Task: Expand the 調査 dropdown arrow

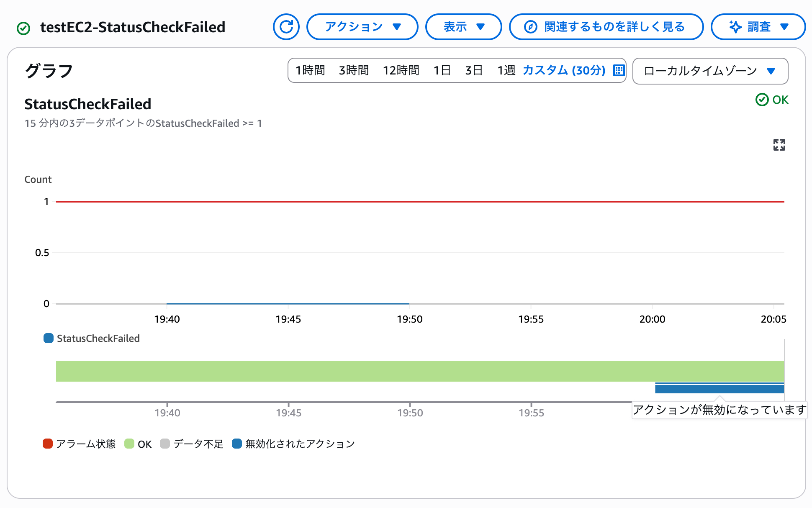Action: [x=784, y=27]
